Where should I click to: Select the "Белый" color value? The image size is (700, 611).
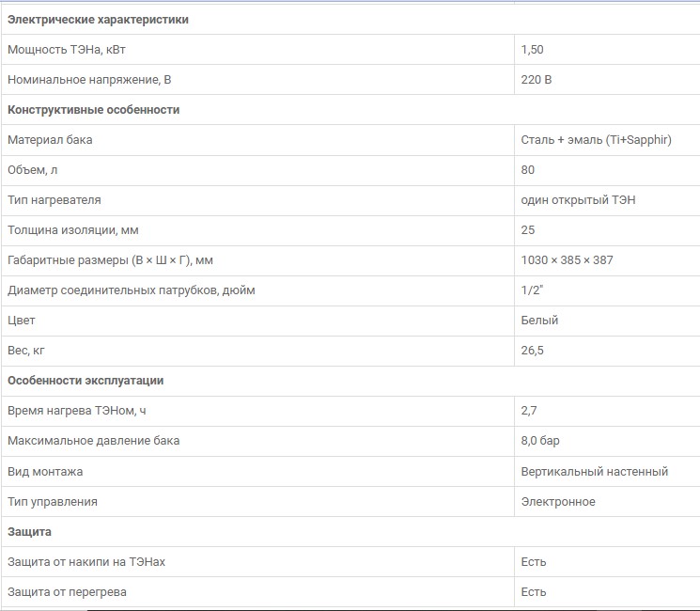[x=539, y=321]
